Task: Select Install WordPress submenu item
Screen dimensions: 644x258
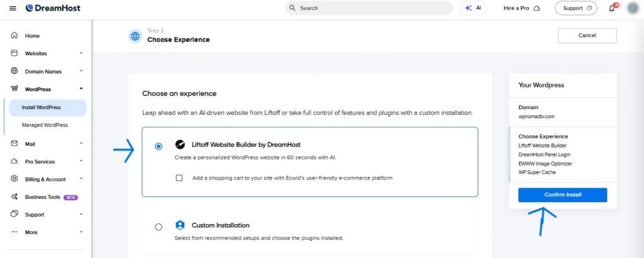Action: pos(48,107)
